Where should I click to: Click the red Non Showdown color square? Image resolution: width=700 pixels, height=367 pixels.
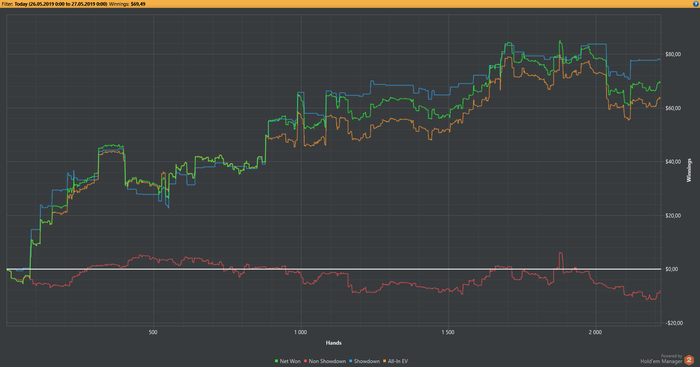(306, 361)
